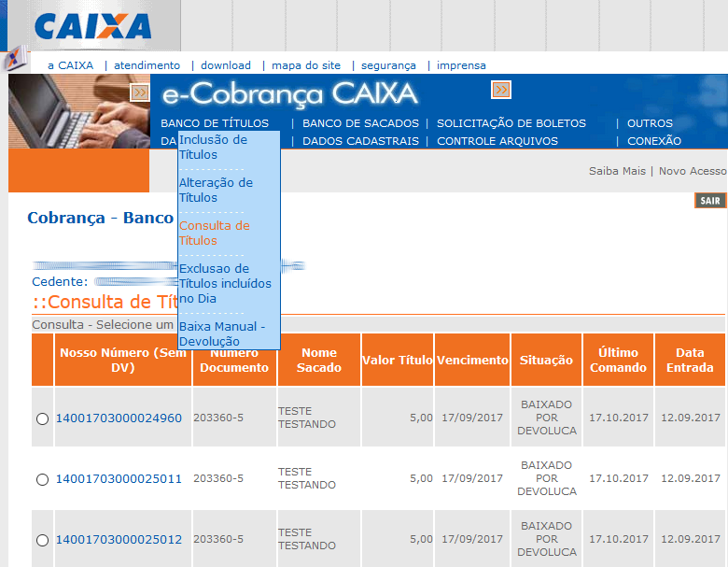728x567 pixels.
Task: Click Saiba Mais link
Action: [617, 171]
